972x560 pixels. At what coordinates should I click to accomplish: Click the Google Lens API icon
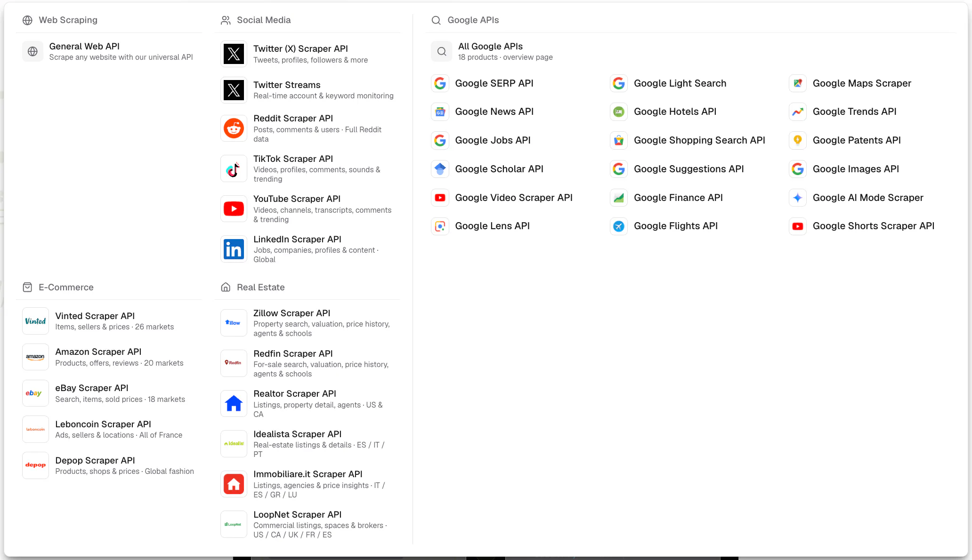(x=440, y=226)
